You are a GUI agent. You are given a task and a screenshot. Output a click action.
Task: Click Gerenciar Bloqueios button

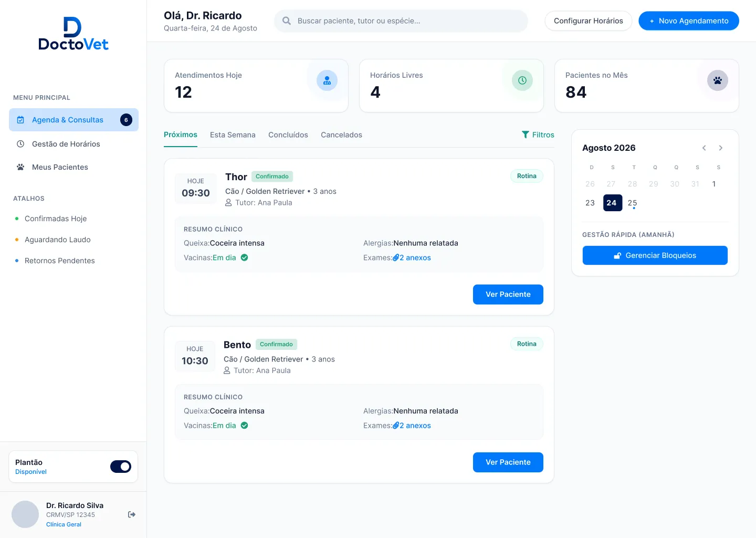point(655,255)
